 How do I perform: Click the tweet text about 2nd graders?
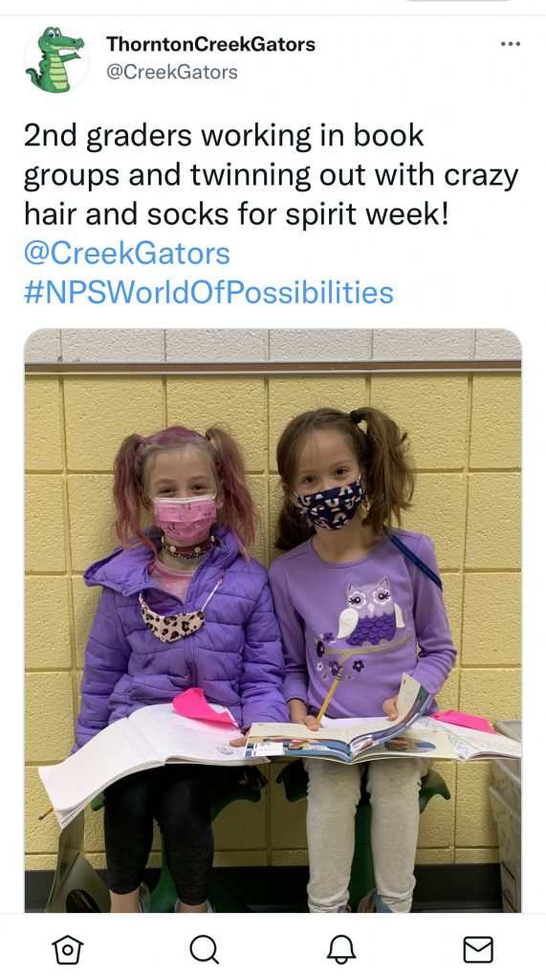[x=272, y=175]
